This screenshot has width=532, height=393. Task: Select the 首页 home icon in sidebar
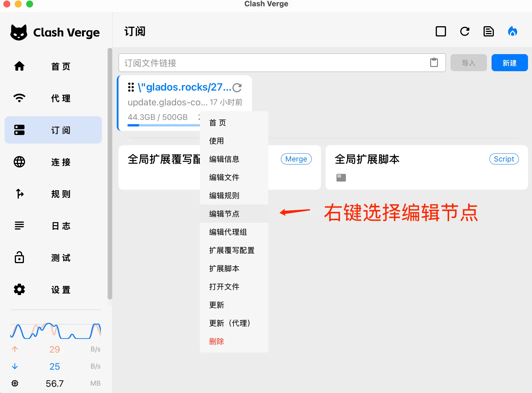click(19, 66)
